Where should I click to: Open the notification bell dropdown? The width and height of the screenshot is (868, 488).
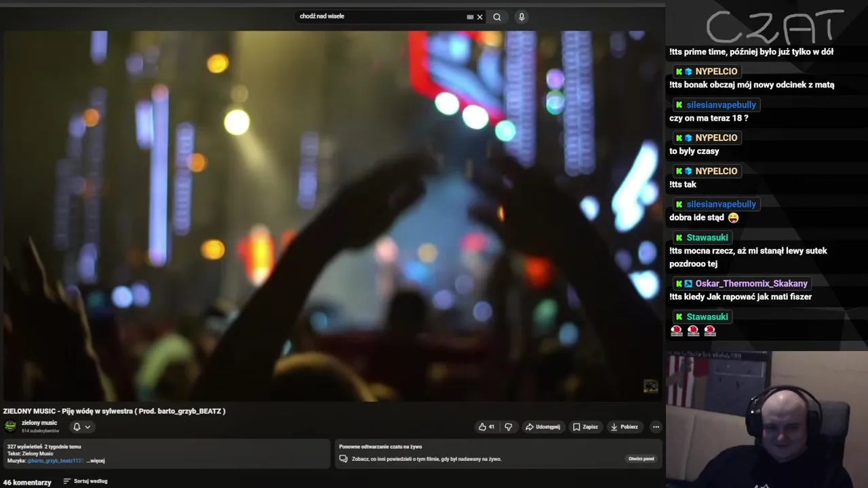[x=81, y=427]
